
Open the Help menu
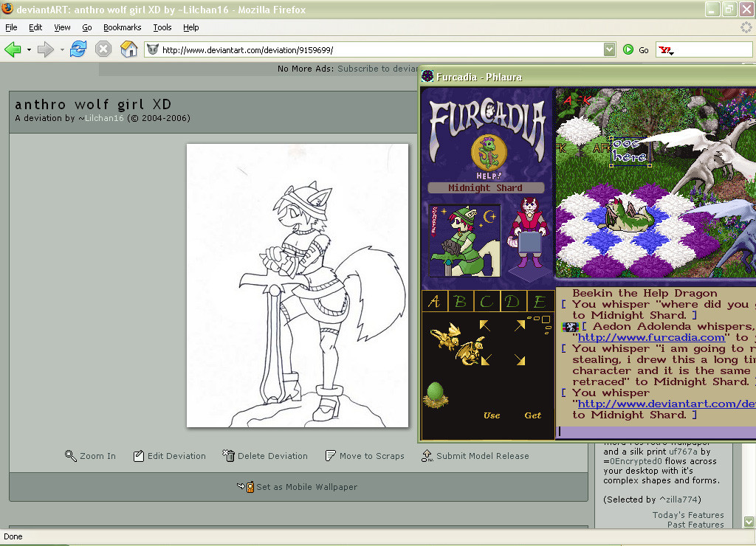point(191,27)
